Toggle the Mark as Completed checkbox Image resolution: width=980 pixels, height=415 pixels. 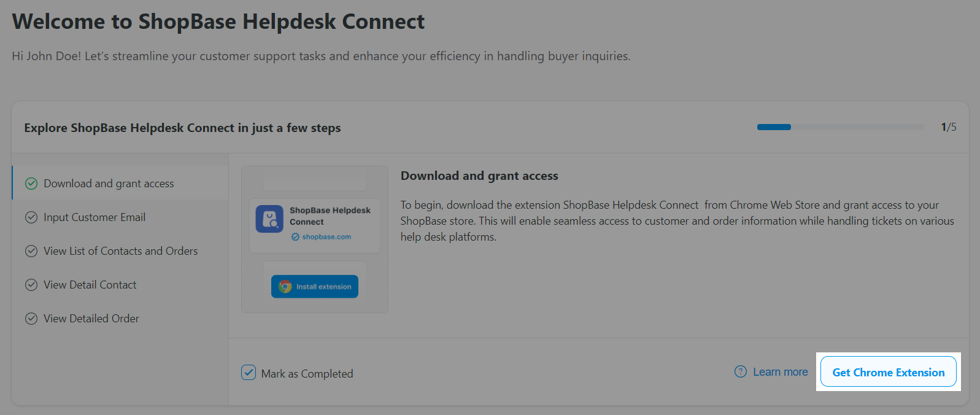pos(249,373)
